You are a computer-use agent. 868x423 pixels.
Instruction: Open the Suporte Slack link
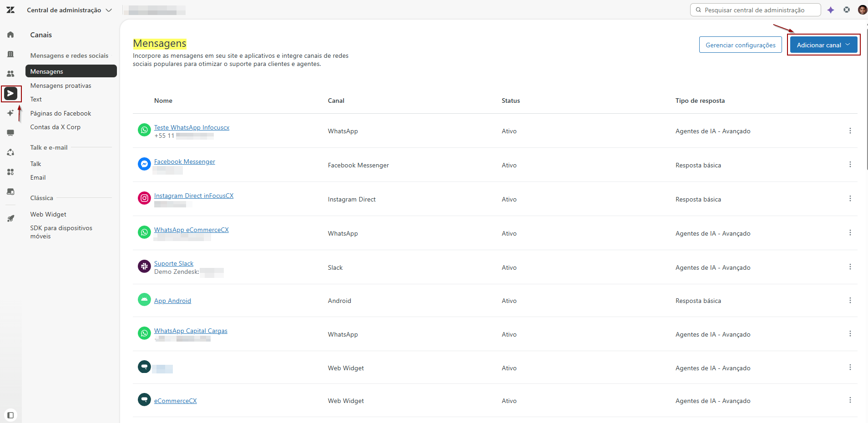tap(173, 263)
